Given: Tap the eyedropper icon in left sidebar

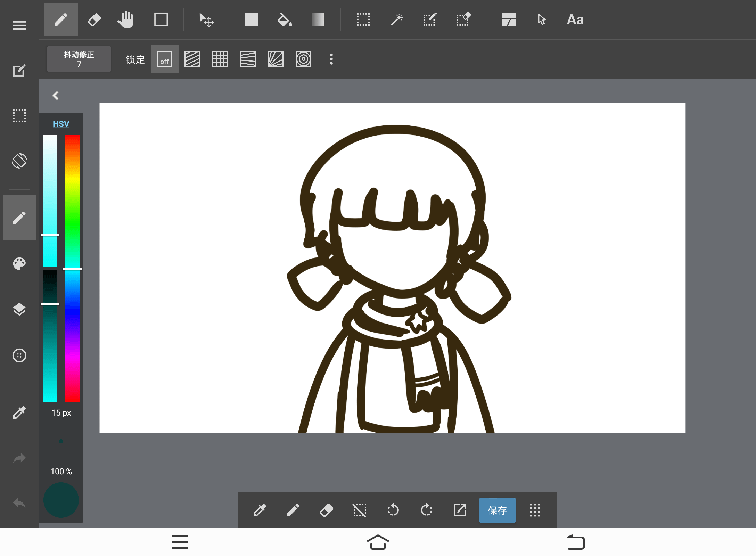Looking at the screenshot, I should [x=19, y=412].
